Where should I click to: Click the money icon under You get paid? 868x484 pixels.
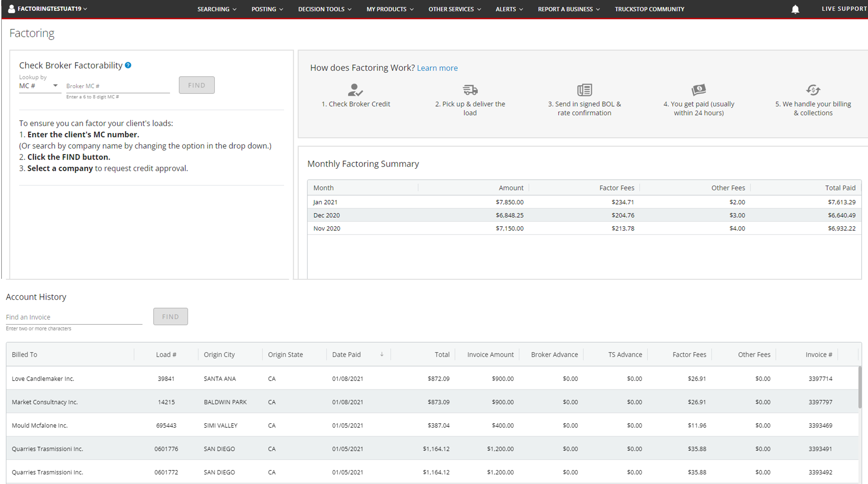click(x=699, y=90)
